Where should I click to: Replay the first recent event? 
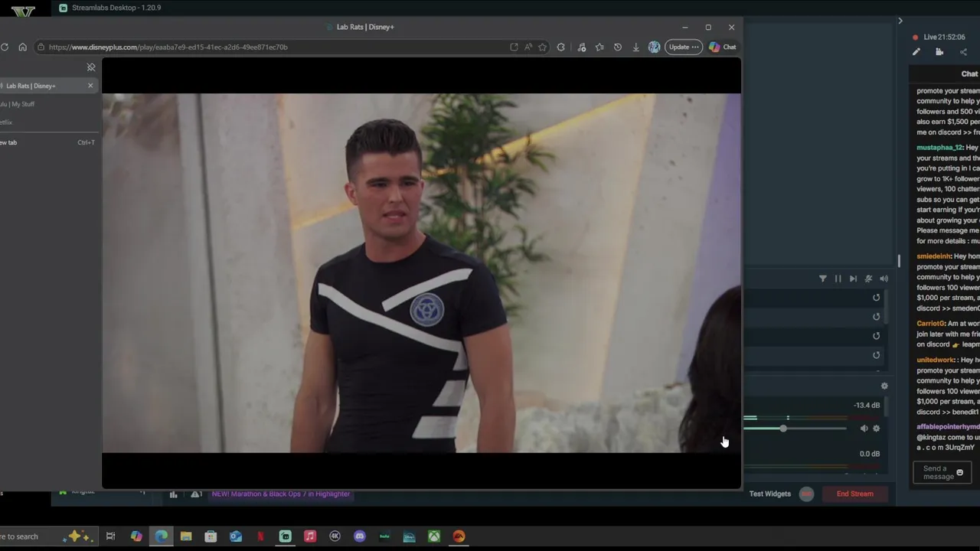877,298
